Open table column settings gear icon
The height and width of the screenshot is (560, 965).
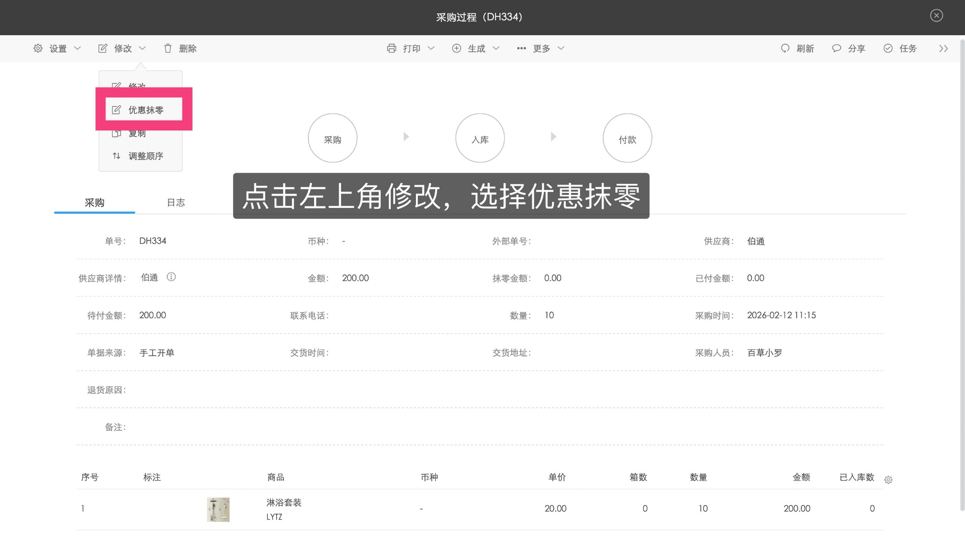point(888,480)
